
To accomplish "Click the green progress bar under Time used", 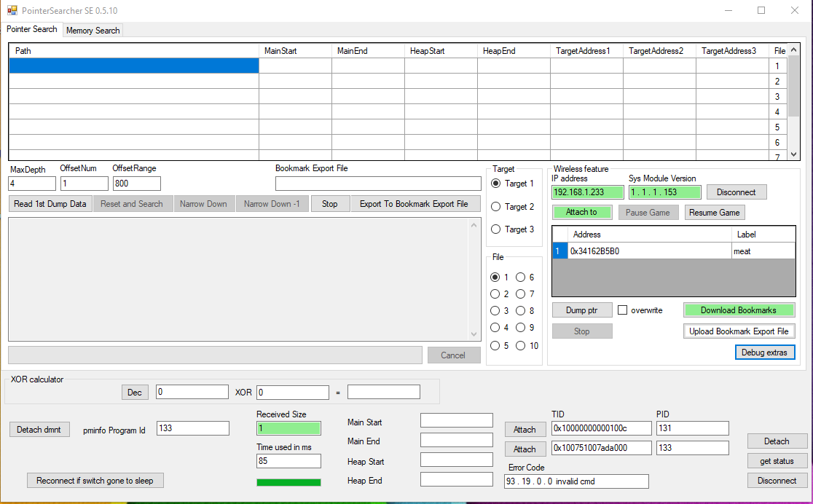I will (x=288, y=482).
